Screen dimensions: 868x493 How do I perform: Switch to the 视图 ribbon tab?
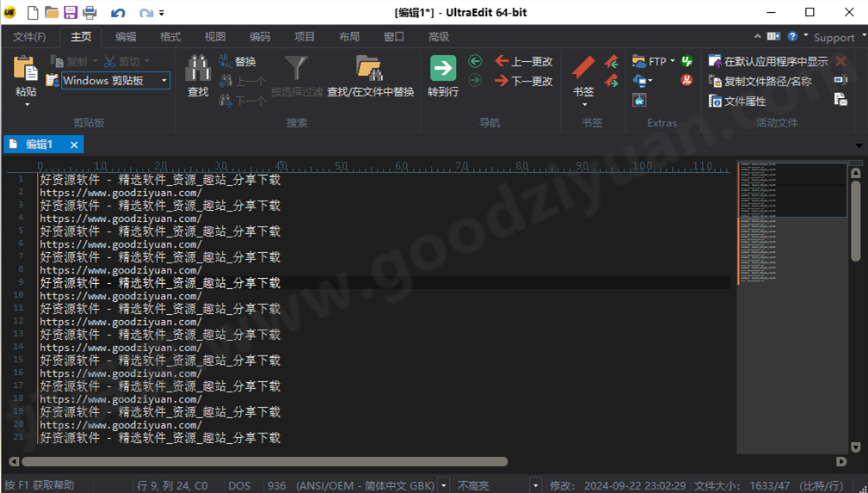coord(215,36)
